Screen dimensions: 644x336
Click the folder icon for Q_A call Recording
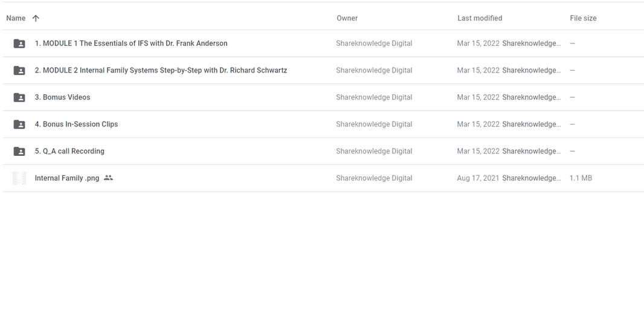pos(19,151)
